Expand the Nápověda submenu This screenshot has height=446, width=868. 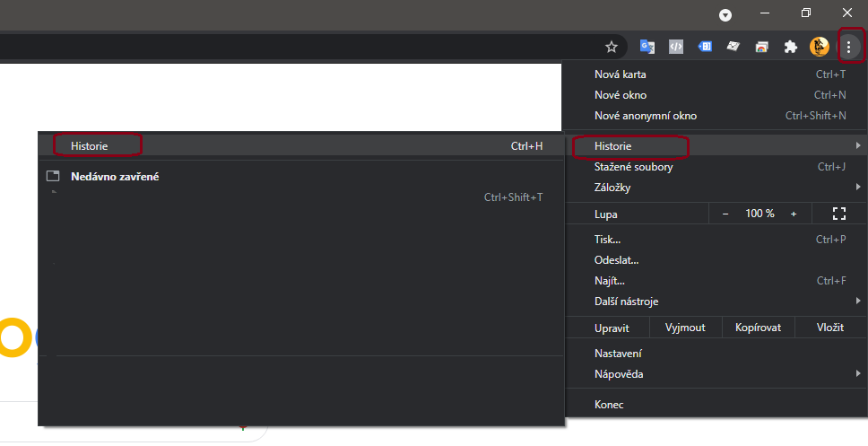tap(717, 374)
